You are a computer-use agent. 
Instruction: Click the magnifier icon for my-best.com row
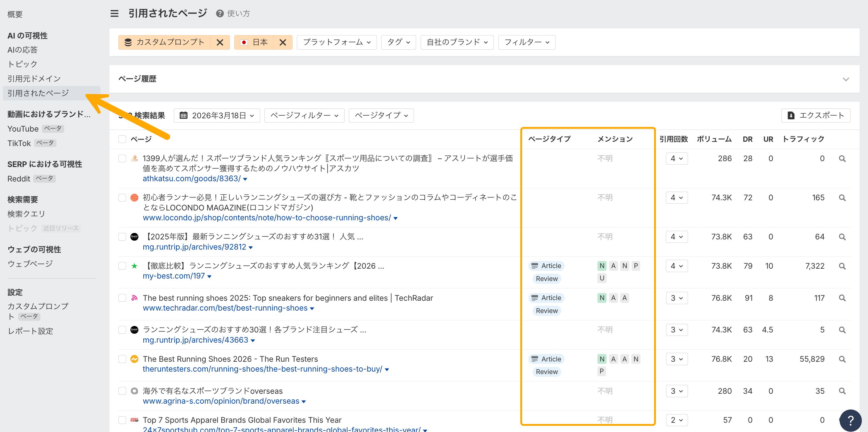842,266
